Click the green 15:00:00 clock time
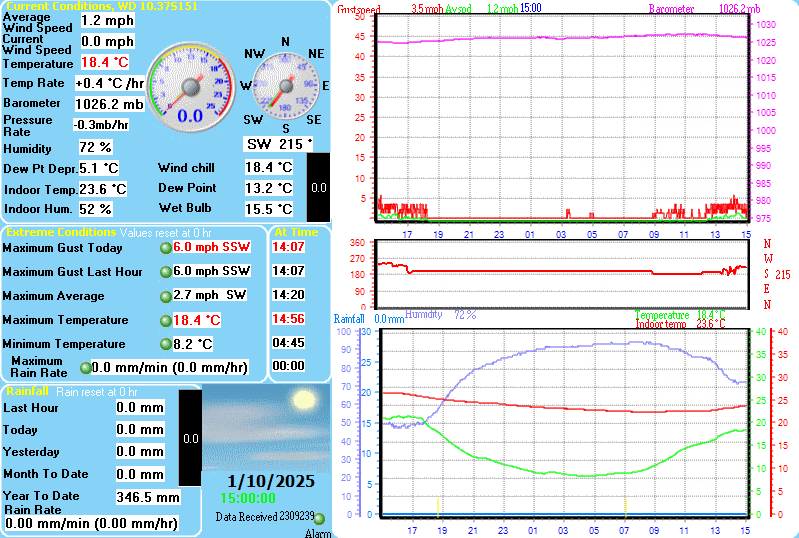 coord(248,498)
